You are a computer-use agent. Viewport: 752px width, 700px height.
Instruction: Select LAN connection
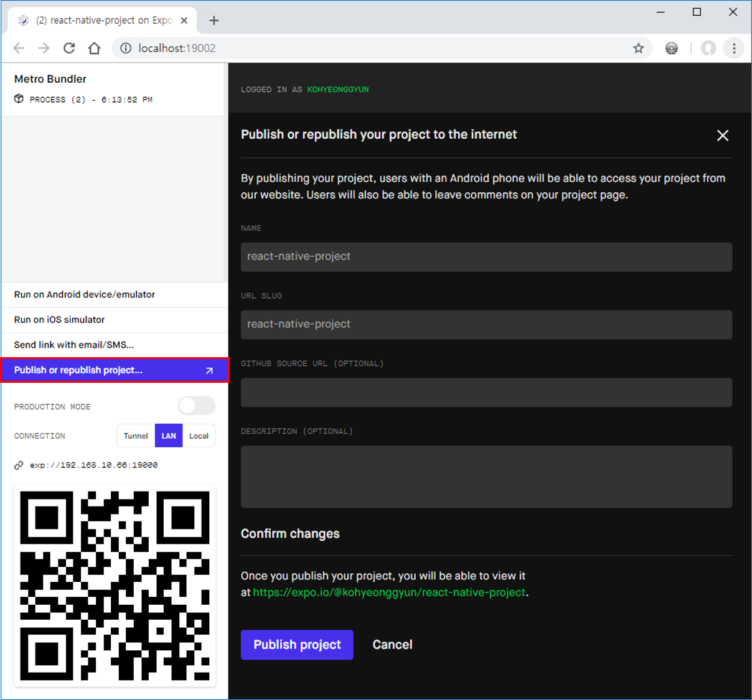169,436
